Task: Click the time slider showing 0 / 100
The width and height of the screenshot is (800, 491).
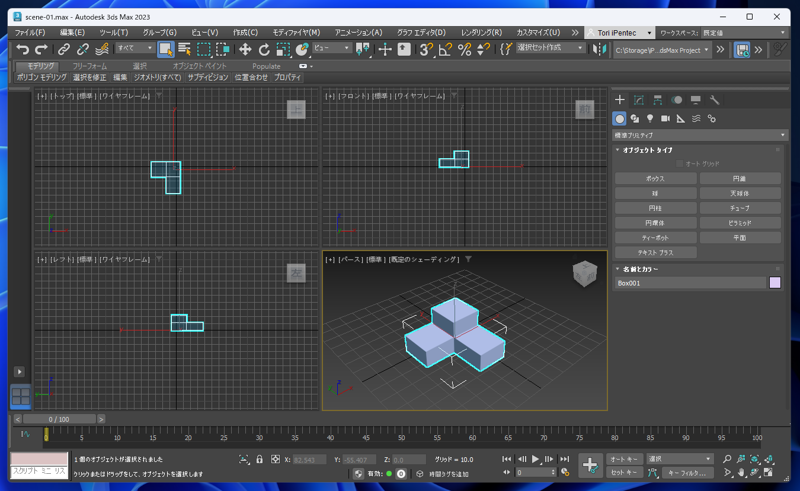Action: (59, 420)
